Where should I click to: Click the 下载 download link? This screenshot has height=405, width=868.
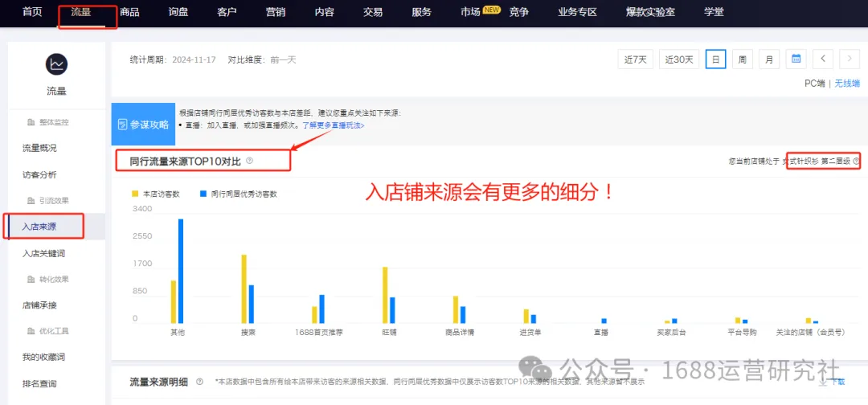833,382
